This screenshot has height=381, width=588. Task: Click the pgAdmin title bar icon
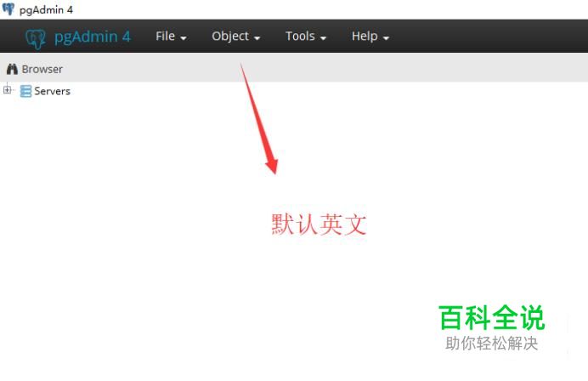point(8,9)
